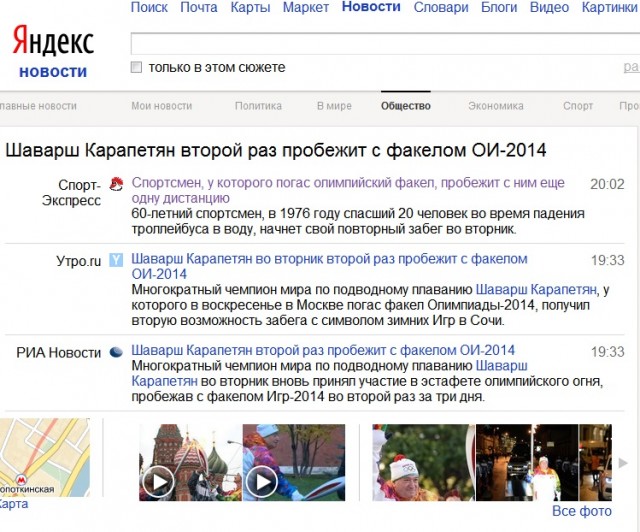Click the 'новости' label under the logo

[x=53, y=72]
